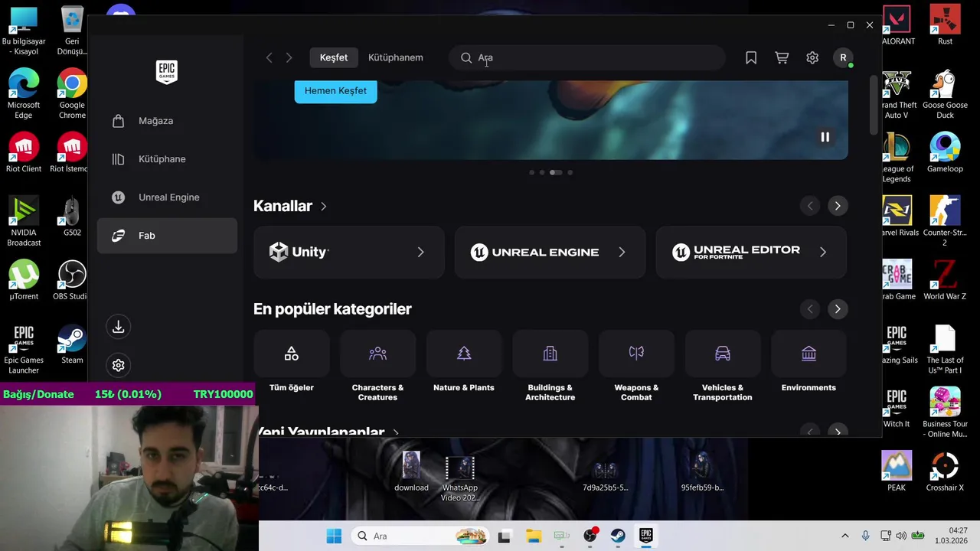Show hidden system tray icons

(845, 536)
